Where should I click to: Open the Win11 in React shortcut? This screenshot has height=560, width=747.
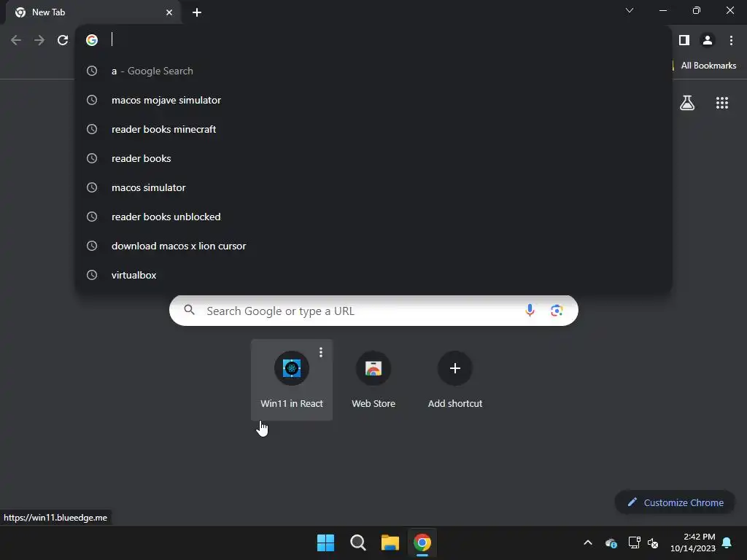point(292,379)
